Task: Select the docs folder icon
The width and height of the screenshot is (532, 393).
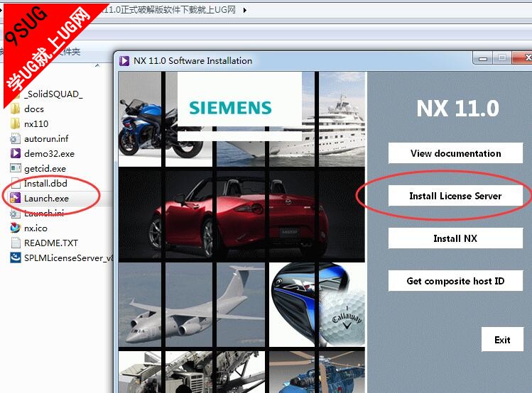Action: click(15, 109)
